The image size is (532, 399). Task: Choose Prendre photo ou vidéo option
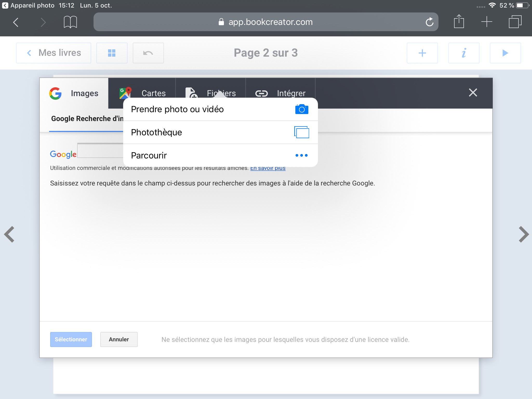click(x=220, y=109)
